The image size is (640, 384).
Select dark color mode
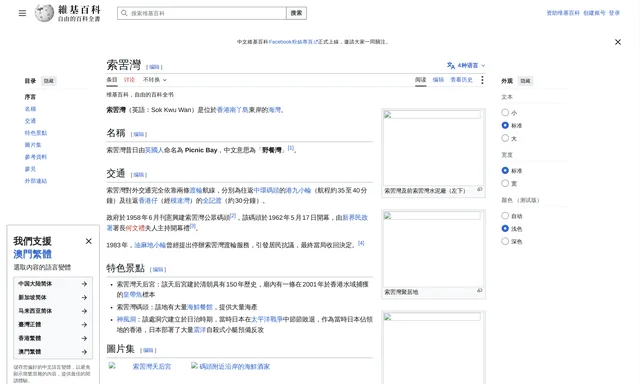tap(505, 241)
